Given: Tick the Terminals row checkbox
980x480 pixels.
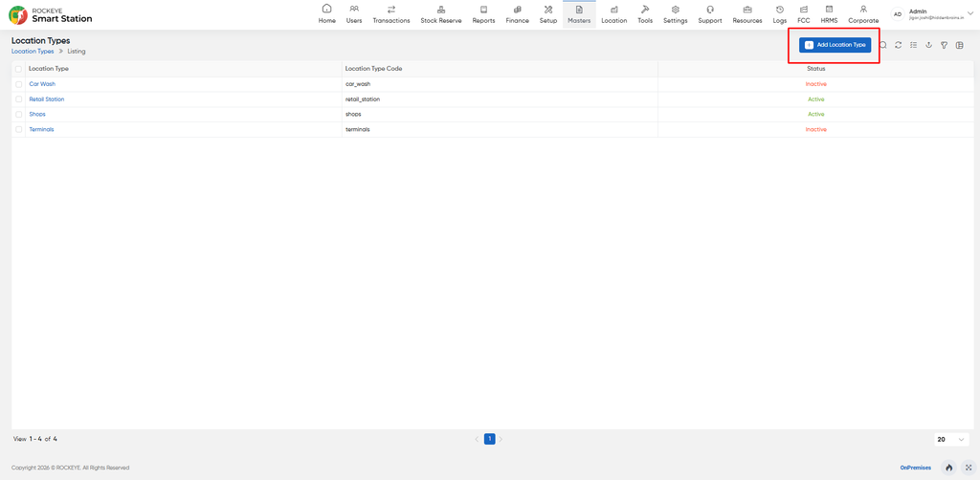Looking at the screenshot, I should (19, 129).
